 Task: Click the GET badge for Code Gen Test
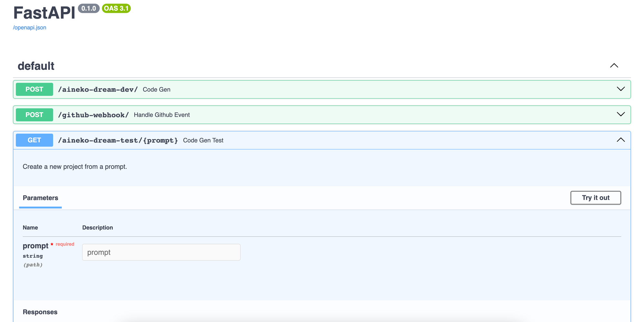[34, 140]
